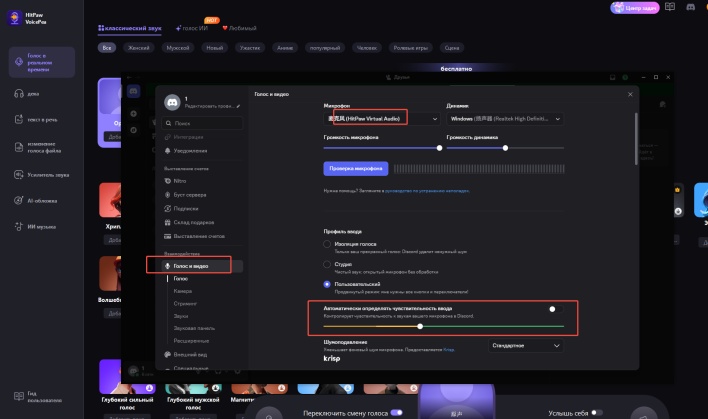The width and height of the screenshot is (708, 419).
Task: Adjust the speaker volume slider handle
Action: [505, 148]
